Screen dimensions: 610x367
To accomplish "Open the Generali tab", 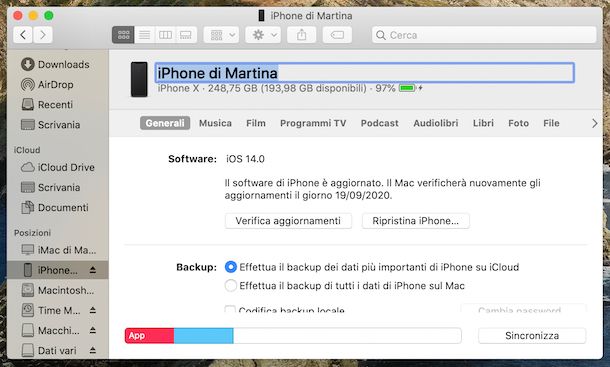I will coord(165,123).
